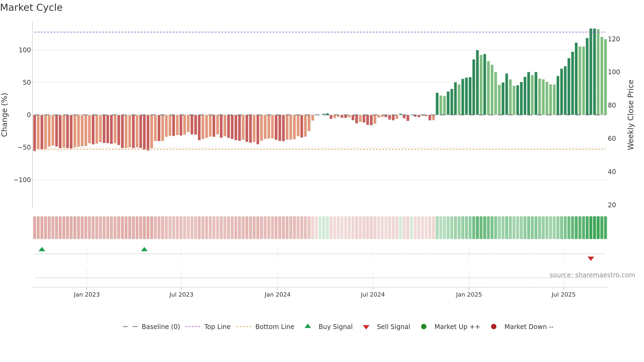Click the Jan 2023 axis label

point(87,295)
